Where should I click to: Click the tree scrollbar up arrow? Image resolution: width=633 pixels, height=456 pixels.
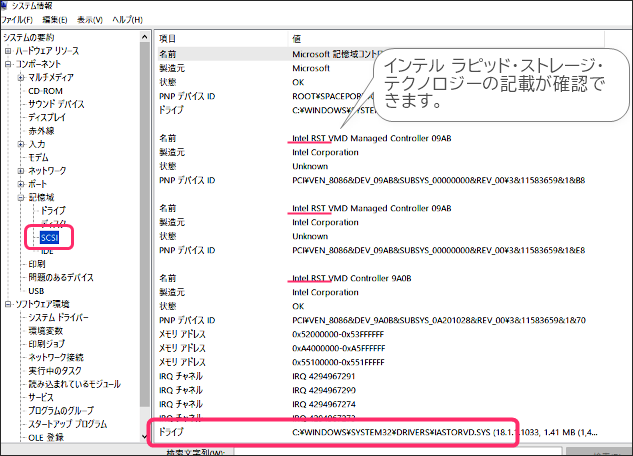pyautogui.click(x=145, y=37)
